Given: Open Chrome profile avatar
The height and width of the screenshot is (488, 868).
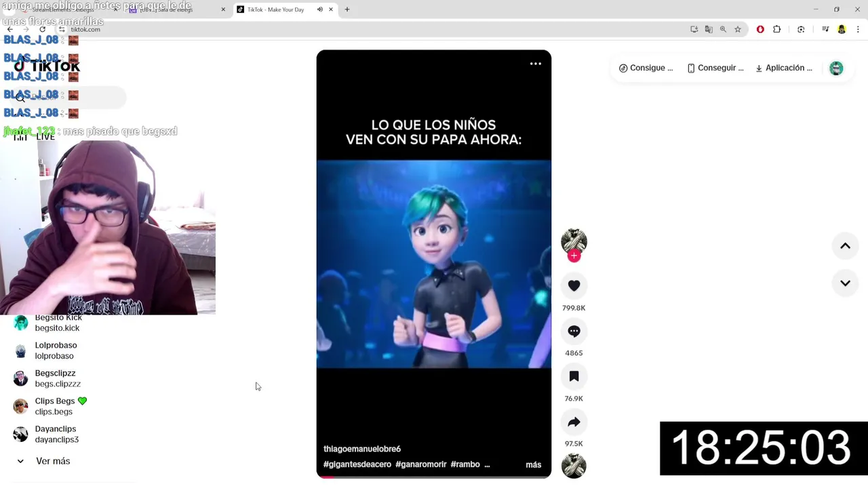Looking at the screenshot, I should (842, 29).
